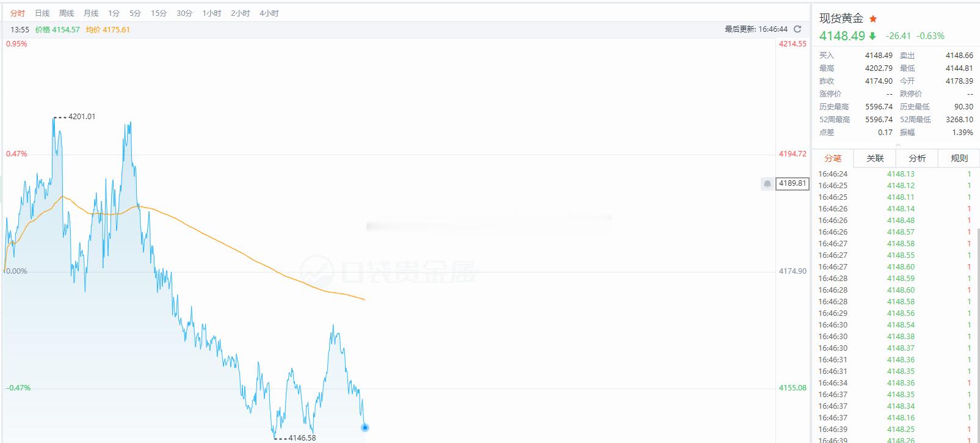
Task: Click the 买入 price value row
Action: click(855, 56)
